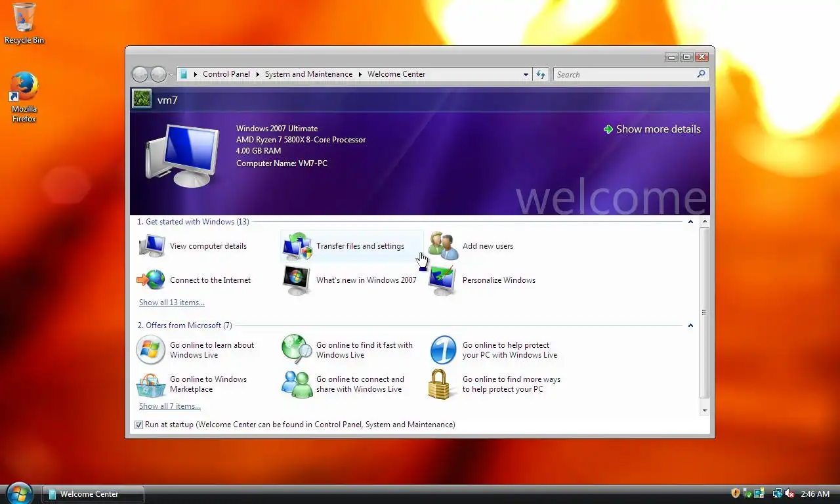Open the Add new users icon
Viewport: 840px width, 504px height.
pyautogui.click(x=444, y=246)
